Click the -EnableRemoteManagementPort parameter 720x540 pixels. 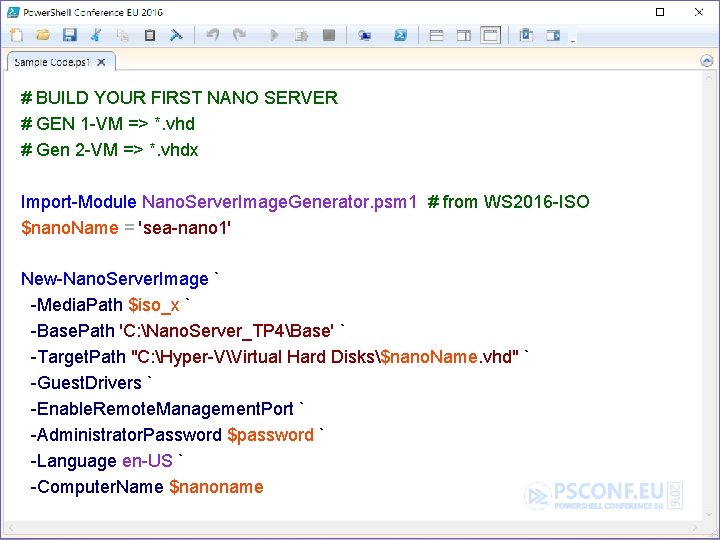pyautogui.click(x=162, y=409)
